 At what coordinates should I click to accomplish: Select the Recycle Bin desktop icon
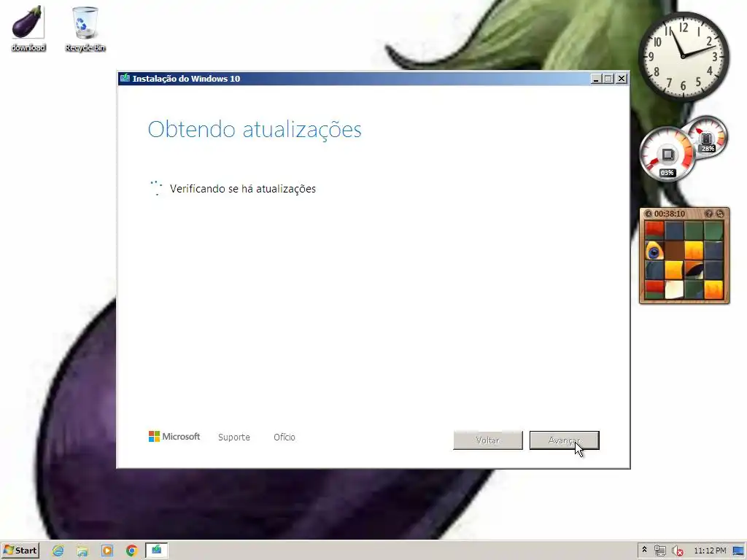85,28
